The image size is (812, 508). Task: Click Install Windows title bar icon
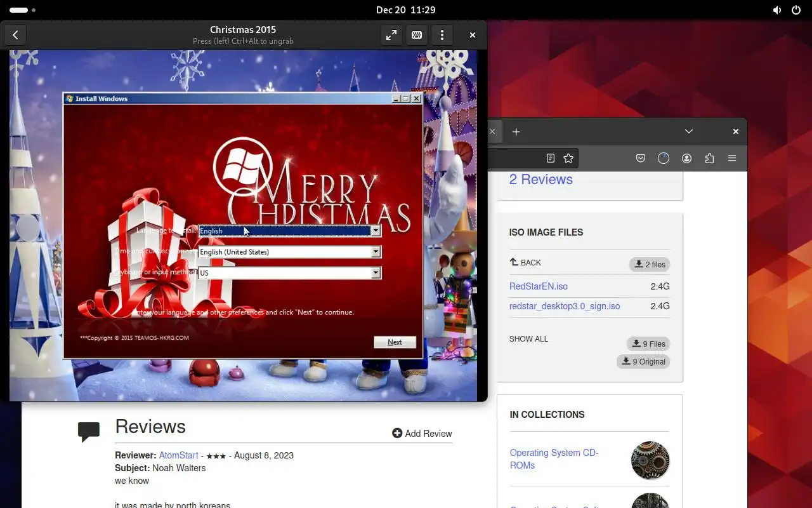pos(70,98)
